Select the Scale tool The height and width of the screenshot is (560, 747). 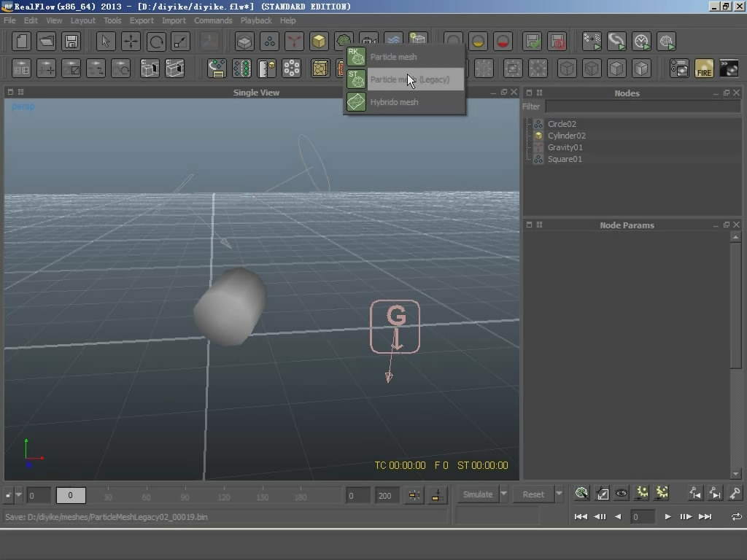click(181, 42)
